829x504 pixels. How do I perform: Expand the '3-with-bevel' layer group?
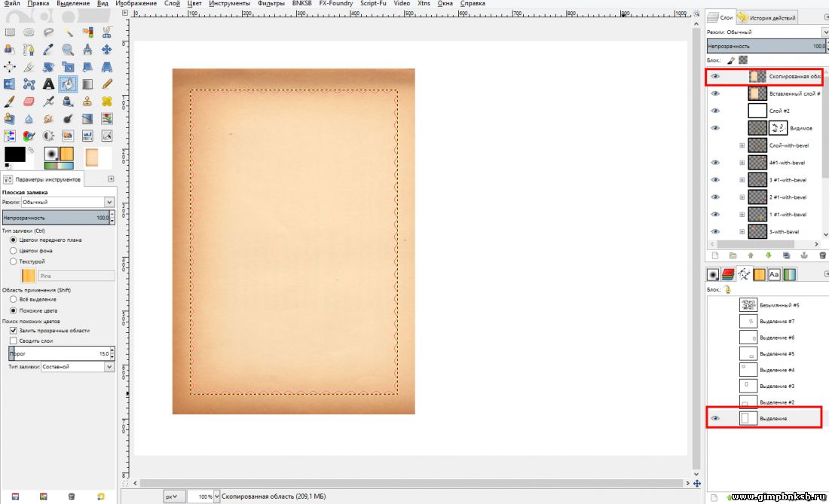coord(742,232)
